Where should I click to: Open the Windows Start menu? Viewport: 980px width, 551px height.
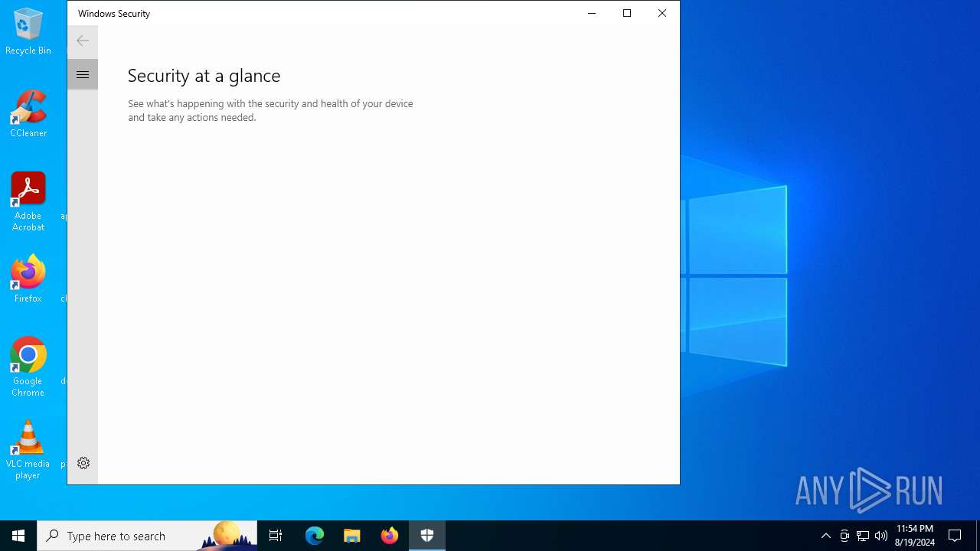[18, 536]
